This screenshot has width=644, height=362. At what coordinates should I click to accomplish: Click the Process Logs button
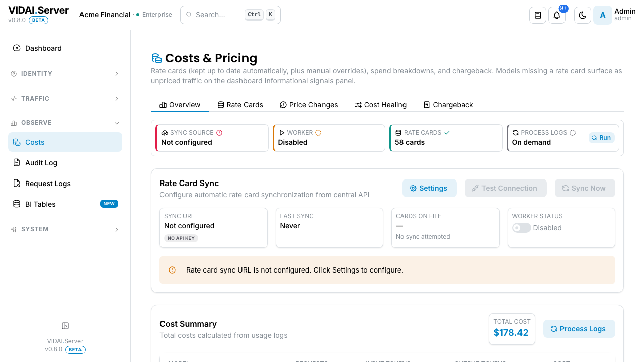click(x=579, y=329)
